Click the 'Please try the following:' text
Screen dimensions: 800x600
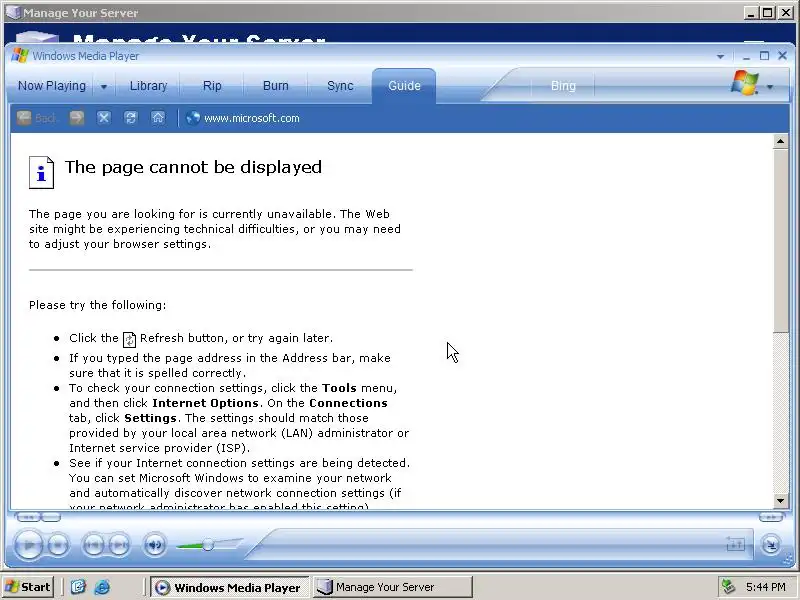[x=97, y=305]
